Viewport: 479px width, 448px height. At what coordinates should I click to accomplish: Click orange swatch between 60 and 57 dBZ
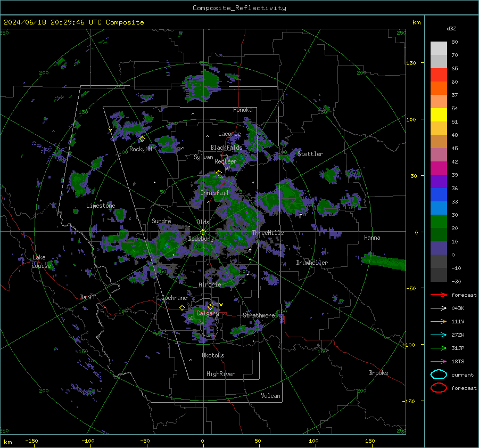point(439,88)
